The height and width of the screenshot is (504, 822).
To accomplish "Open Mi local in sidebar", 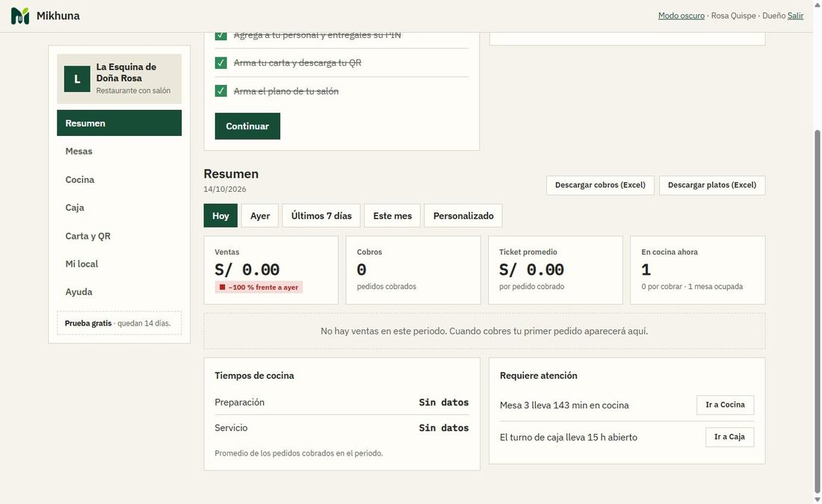I will point(119,264).
